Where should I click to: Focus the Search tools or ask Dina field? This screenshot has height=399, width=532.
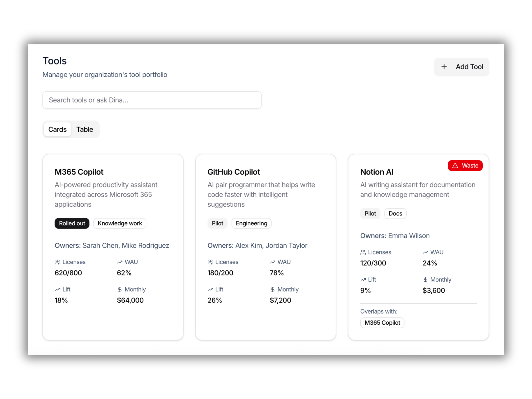[152, 100]
